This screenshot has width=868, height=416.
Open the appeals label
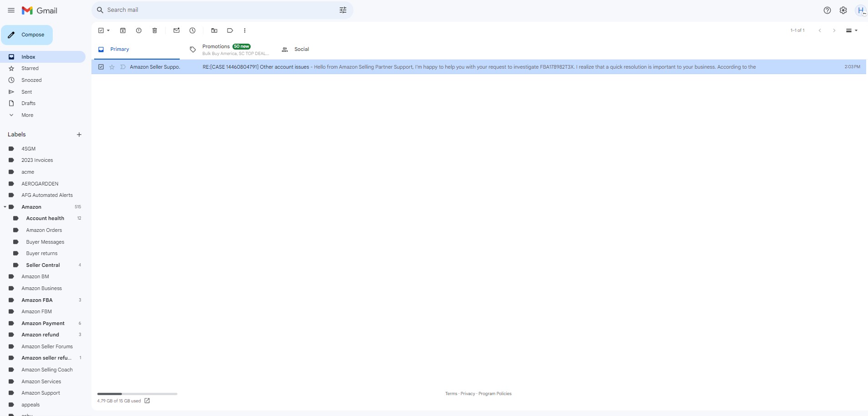30,405
